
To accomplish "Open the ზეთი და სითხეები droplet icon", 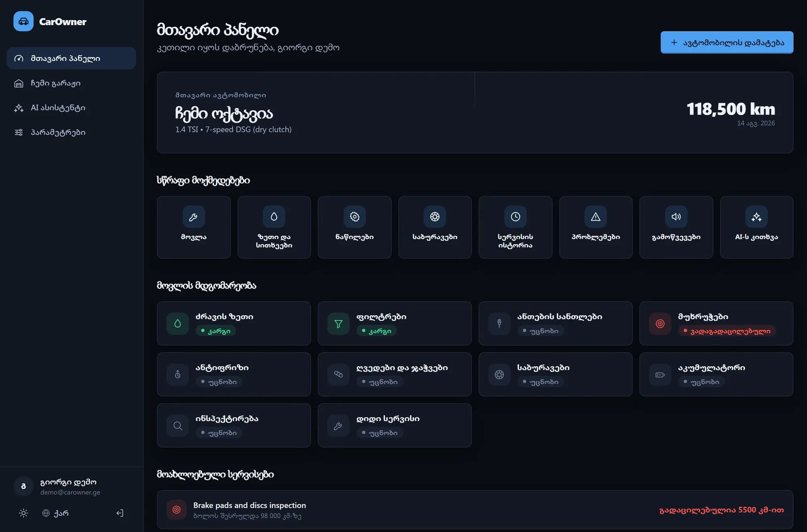I will pyautogui.click(x=274, y=217).
